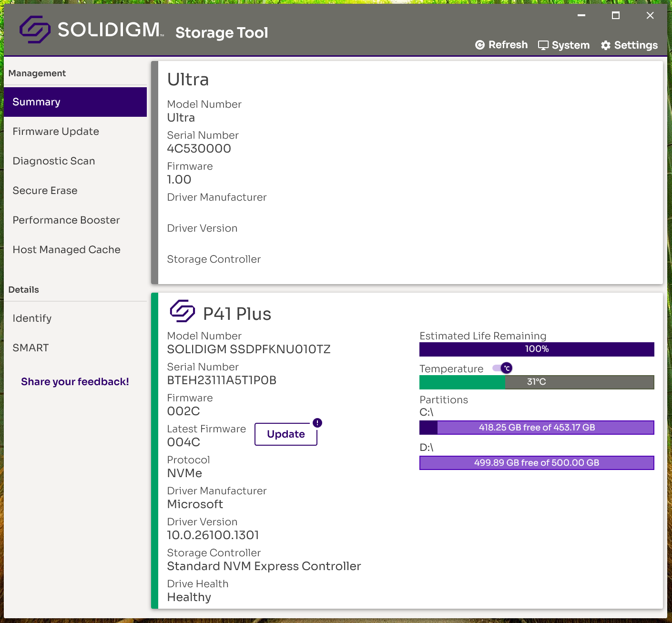Click the NVMe protocol value
The image size is (672, 623).
coord(184,473)
